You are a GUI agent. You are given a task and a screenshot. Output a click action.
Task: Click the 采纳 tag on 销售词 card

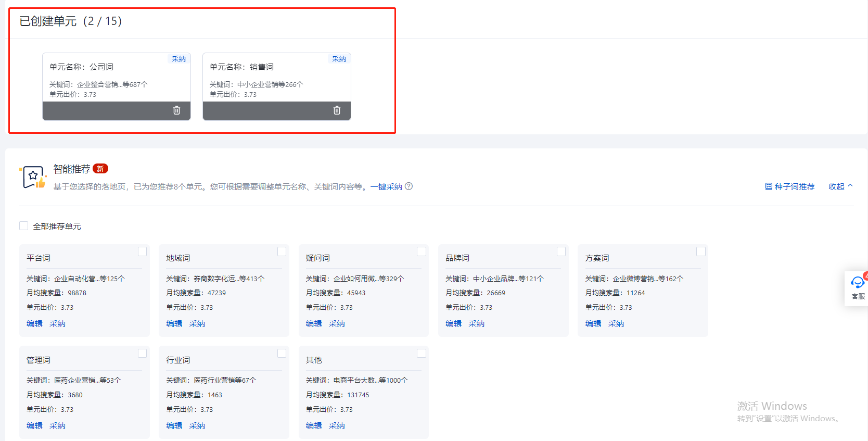coord(339,59)
